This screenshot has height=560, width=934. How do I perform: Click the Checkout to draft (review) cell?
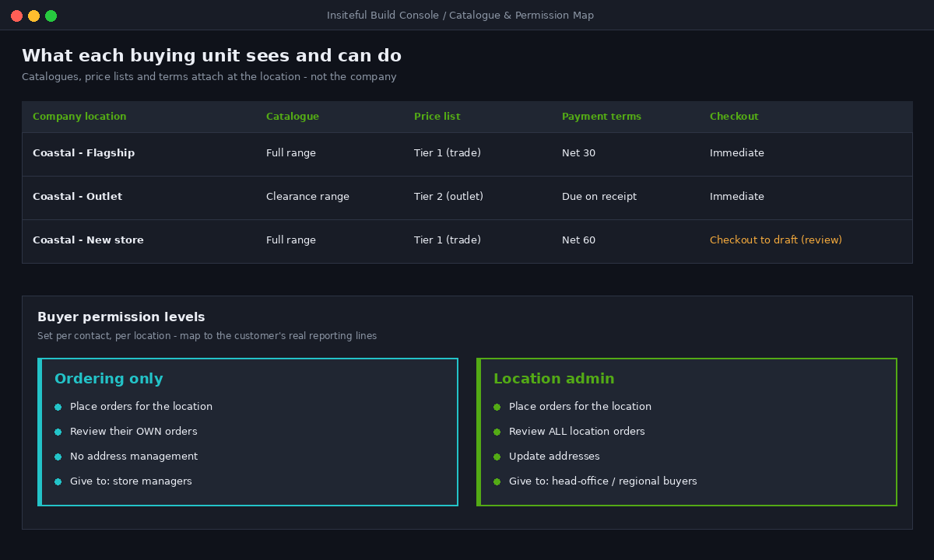click(776, 240)
